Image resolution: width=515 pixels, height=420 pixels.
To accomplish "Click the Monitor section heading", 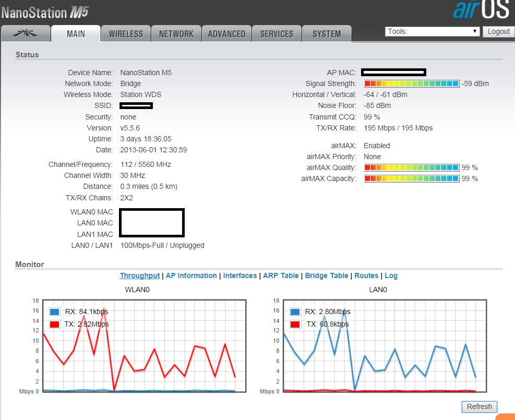I will pyautogui.click(x=30, y=265).
